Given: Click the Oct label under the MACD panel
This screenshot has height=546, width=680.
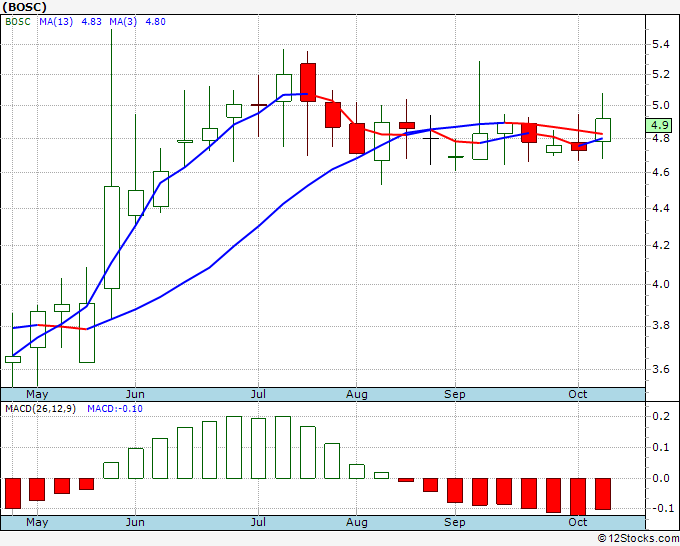Looking at the screenshot, I should pos(578,522).
